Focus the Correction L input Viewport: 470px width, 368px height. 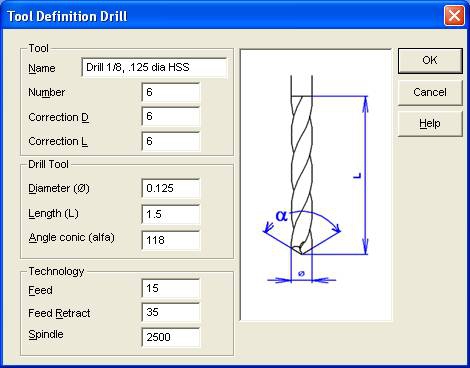point(171,141)
